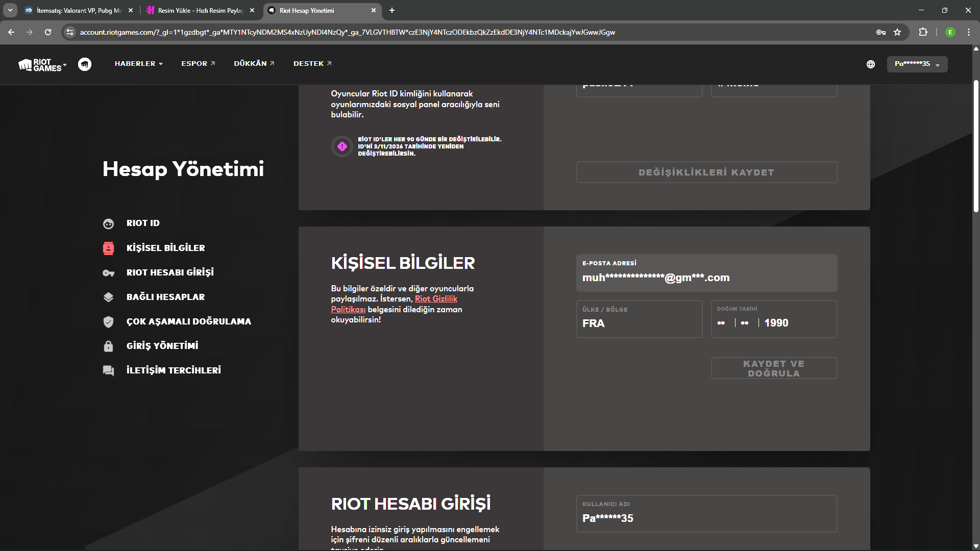Switch to the İtemsatış Valorant VP tab

pos(79,10)
